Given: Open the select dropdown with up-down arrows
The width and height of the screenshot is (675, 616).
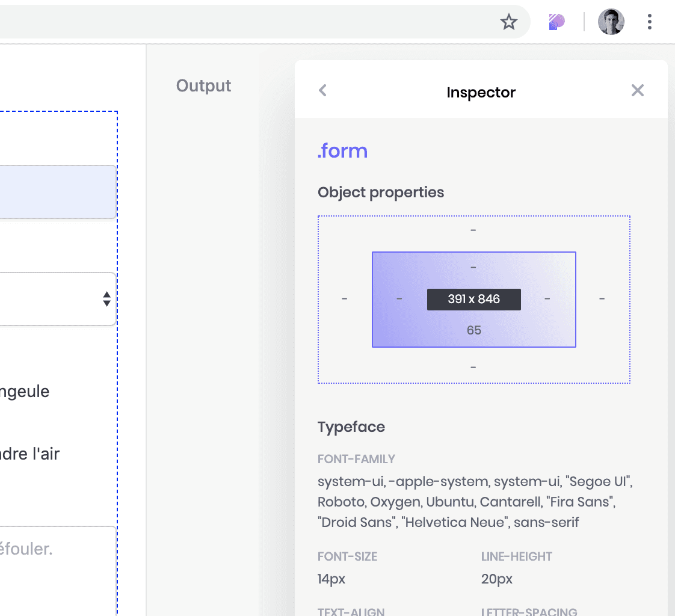Looking at the screenshot, I should (58, 299).
